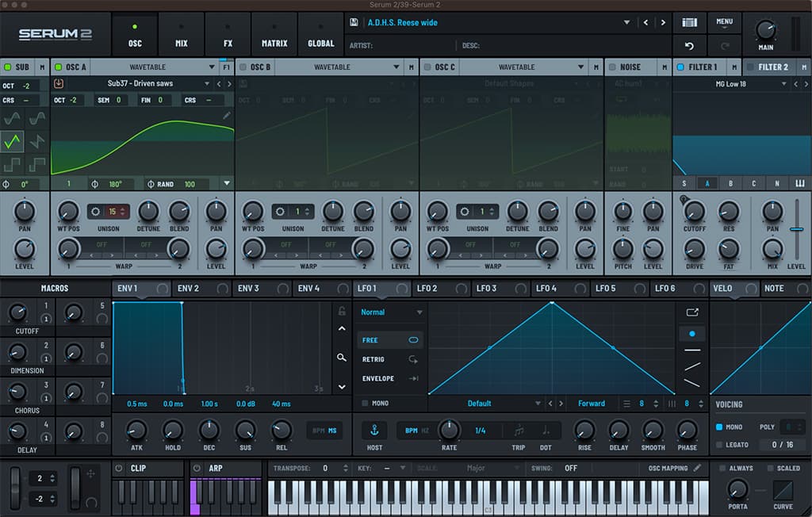Adjust the MAIN volume knob
Viewport: 812px width, 517px height.
click(x=765, y=30)
